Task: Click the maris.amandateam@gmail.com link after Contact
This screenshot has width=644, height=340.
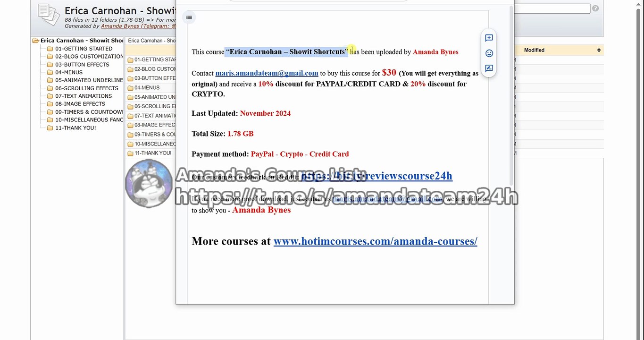Action: 267,73
